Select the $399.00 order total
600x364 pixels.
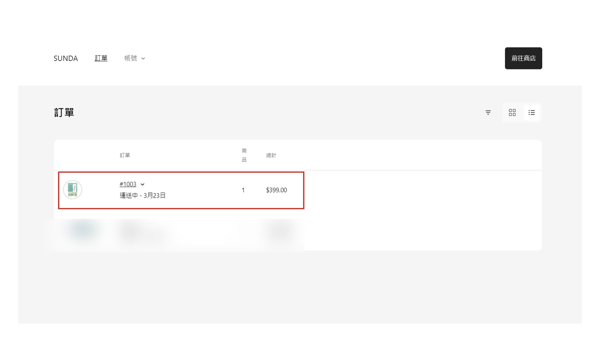[276, 190]
